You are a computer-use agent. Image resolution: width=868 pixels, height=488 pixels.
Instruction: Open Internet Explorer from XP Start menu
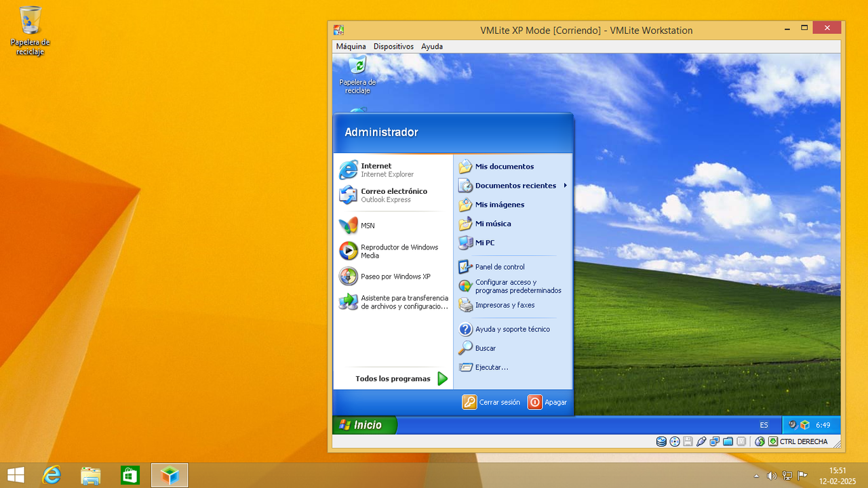pyautogui.click(x=393, y=170)
